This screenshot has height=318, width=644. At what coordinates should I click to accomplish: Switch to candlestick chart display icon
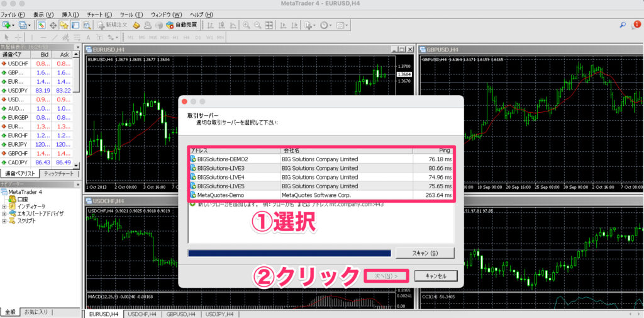[222, 25]
